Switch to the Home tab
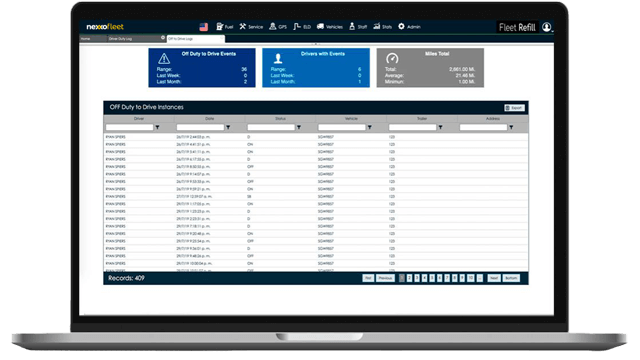The image size is (640, 360). click(85, 39)
